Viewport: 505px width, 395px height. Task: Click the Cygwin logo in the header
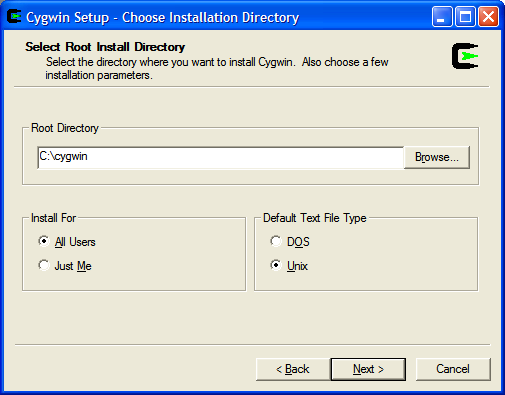point(465,56)
